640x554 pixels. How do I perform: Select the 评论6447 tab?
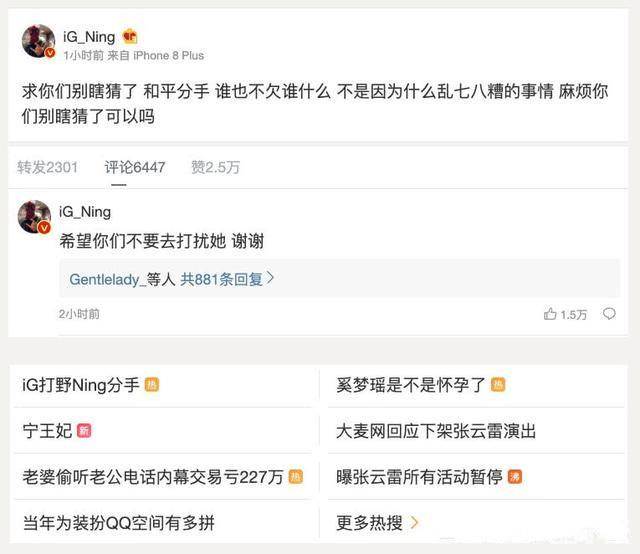point(135,167)
